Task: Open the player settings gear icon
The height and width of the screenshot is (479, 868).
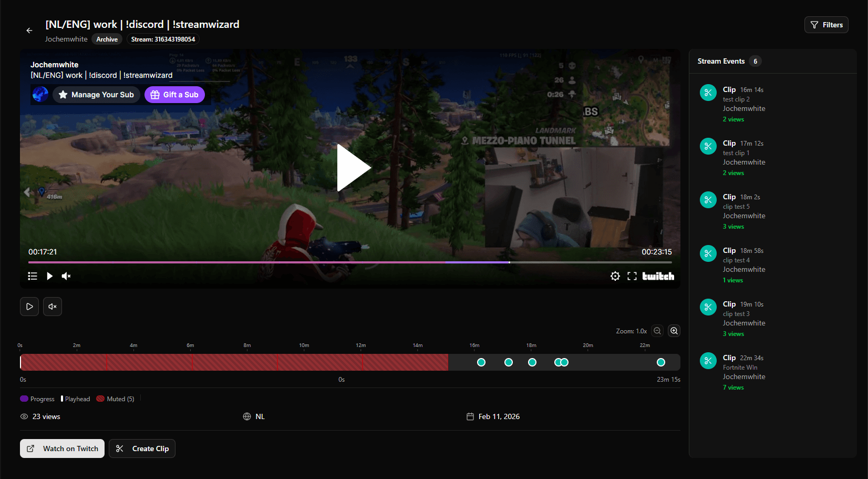Action: click(615, 276)
